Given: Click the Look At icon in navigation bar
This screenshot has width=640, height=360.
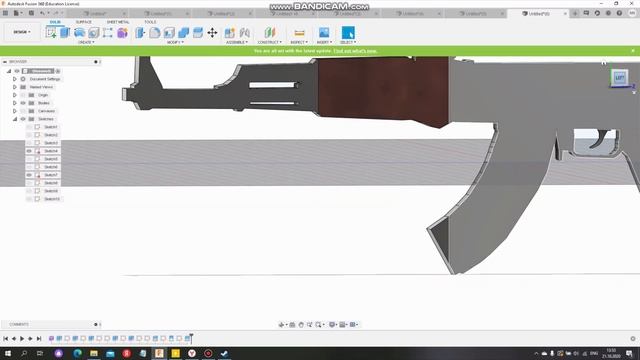Looking at the screenshot, I should [292, 324].
